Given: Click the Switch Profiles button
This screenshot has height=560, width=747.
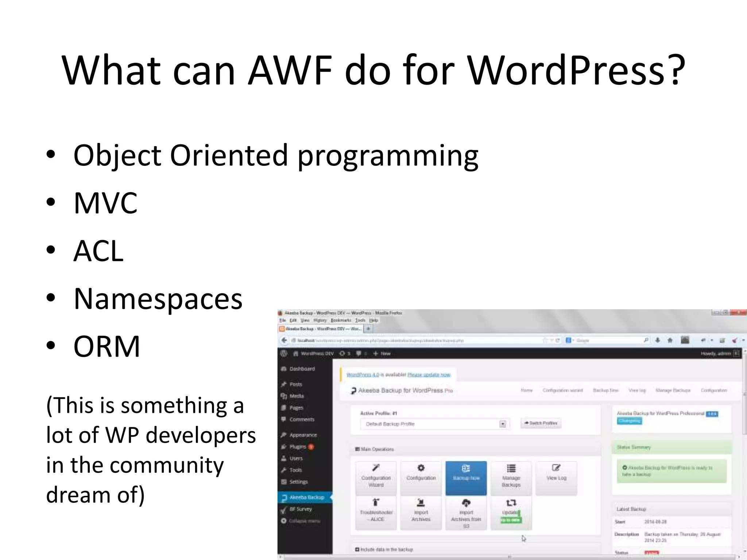Looking at the screenshot, I should click(x=541, y=423).
